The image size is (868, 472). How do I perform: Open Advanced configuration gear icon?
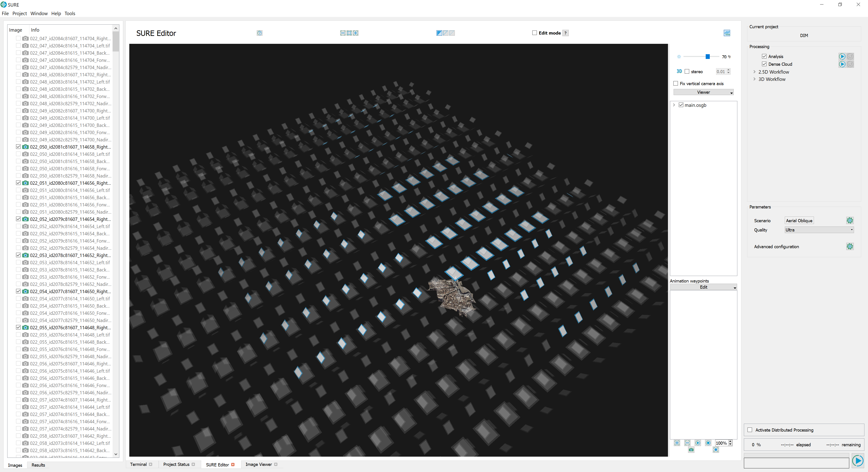pos(850,246)
